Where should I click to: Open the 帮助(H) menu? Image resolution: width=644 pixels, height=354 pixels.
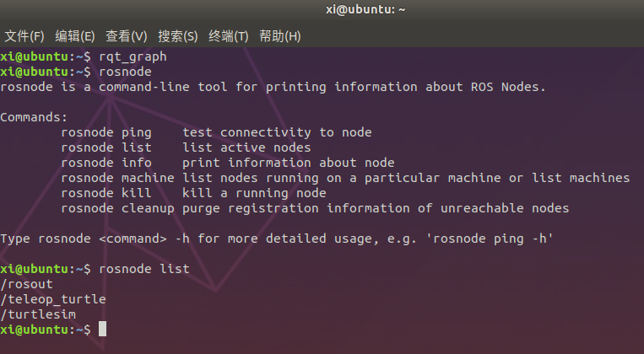point(280,36)
